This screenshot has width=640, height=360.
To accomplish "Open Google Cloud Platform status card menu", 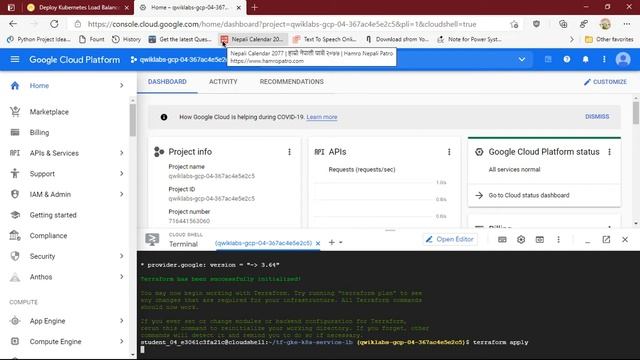I will pyautogui.click(x=609, y=152).
